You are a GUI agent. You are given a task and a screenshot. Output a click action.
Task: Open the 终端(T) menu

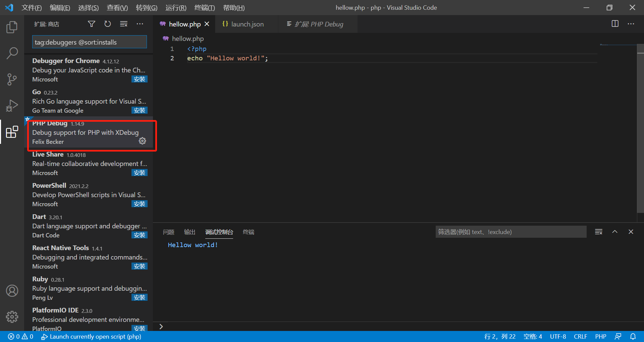pyautogui.click(x=205, y=8)
